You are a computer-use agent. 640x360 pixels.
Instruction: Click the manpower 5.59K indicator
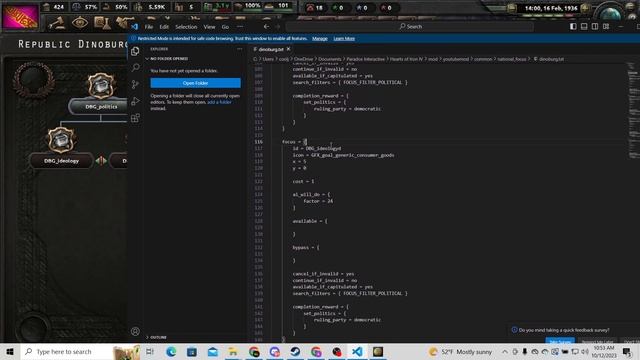tap(150, 7)
